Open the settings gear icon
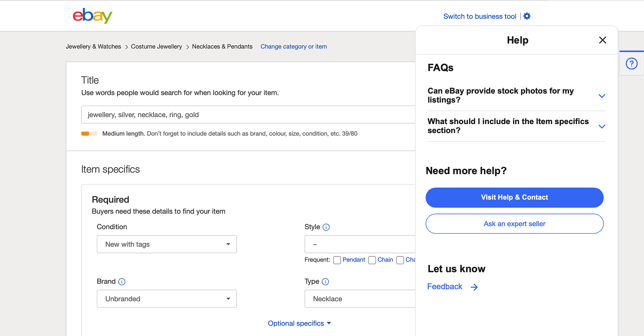 527,16
